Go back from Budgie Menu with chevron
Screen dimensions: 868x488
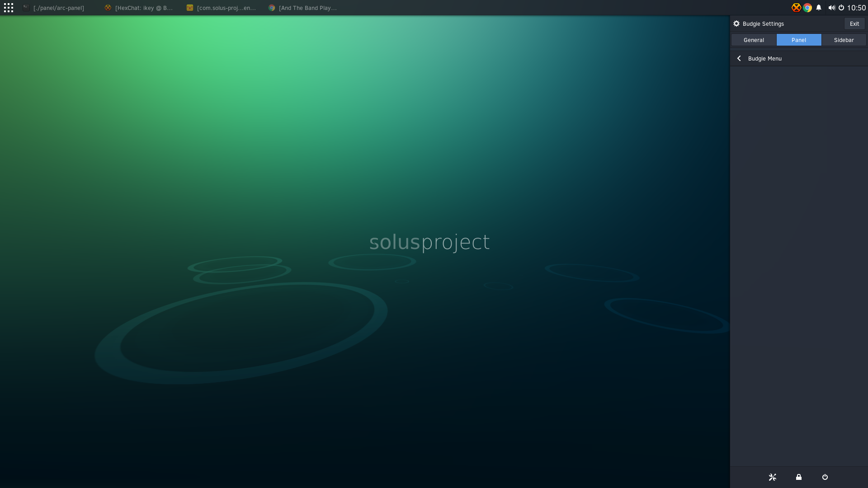coord(739,58)
